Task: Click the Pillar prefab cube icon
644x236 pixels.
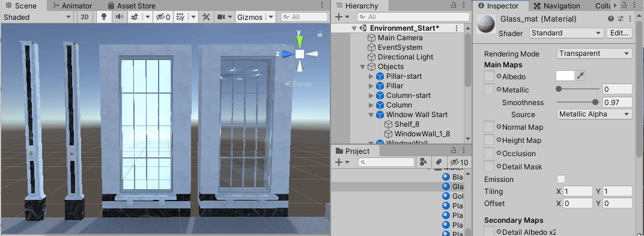Action: [380, 86]
